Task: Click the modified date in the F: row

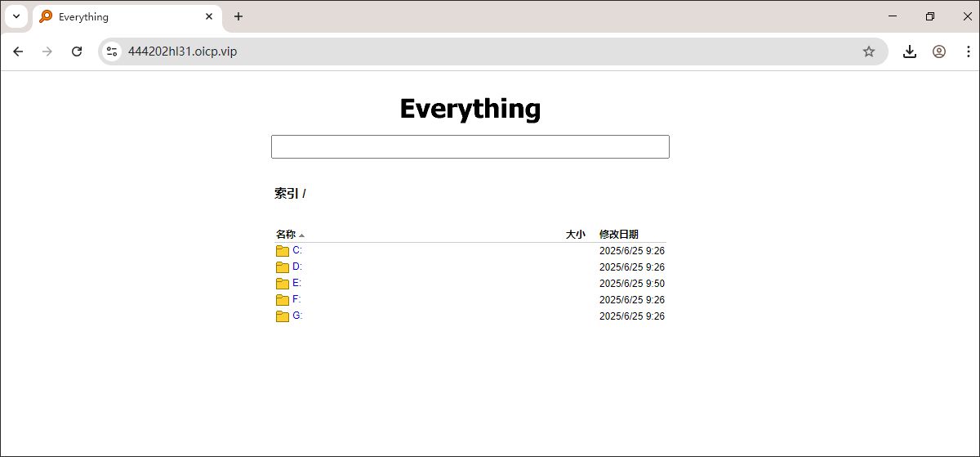Action: point(632,300)
